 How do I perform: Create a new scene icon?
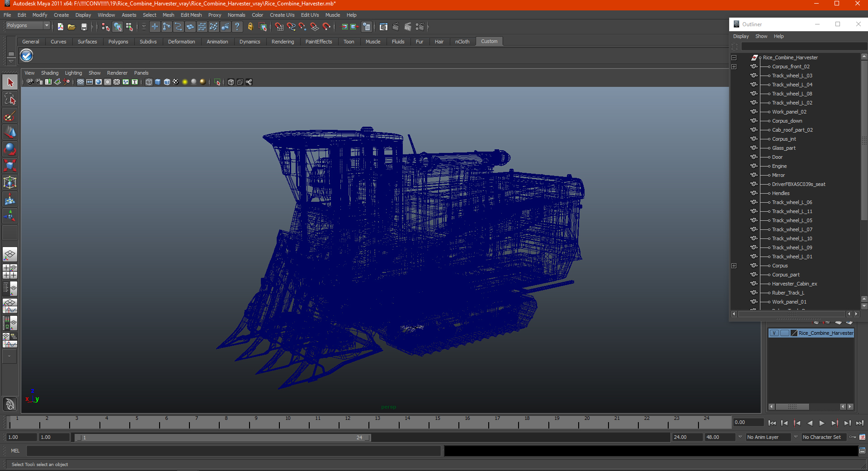[x=60, y=27]
